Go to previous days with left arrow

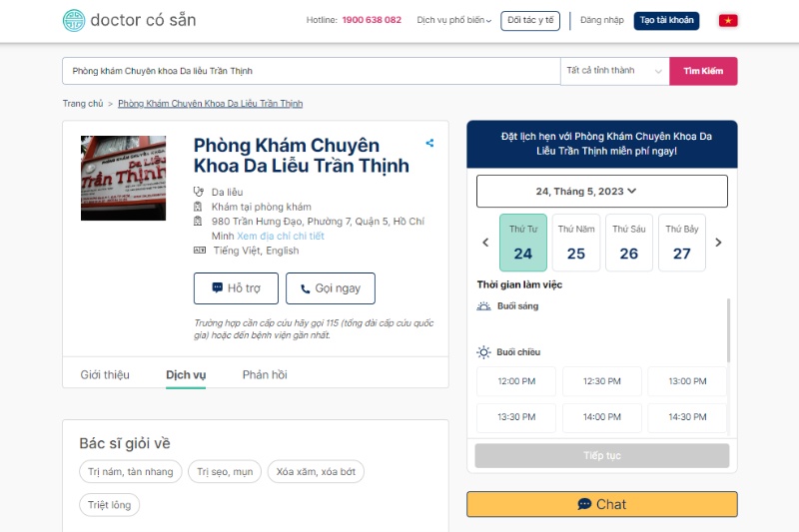(486, 243)
